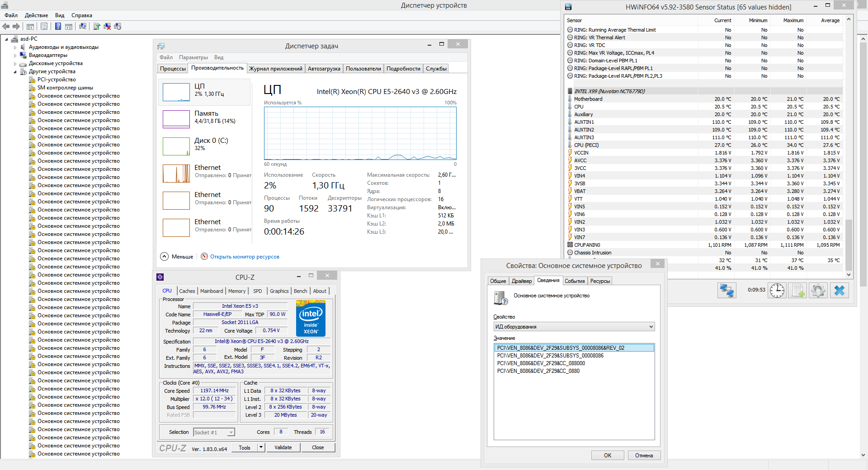Select the Память memory graph thumbnail

[176, 119]
